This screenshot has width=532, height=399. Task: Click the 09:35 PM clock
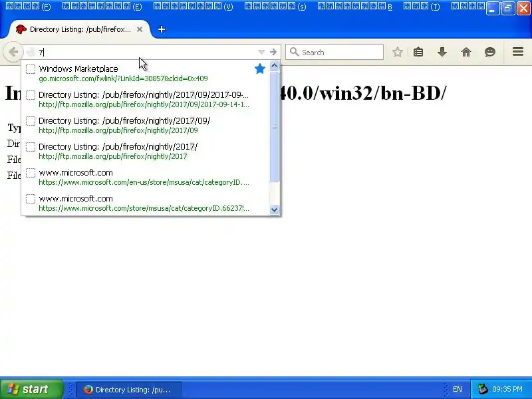(x=507, y=389)
